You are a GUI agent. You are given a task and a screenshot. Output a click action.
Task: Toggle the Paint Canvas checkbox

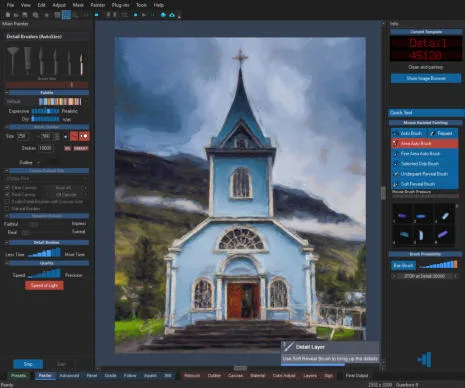[x=7, y=194]
